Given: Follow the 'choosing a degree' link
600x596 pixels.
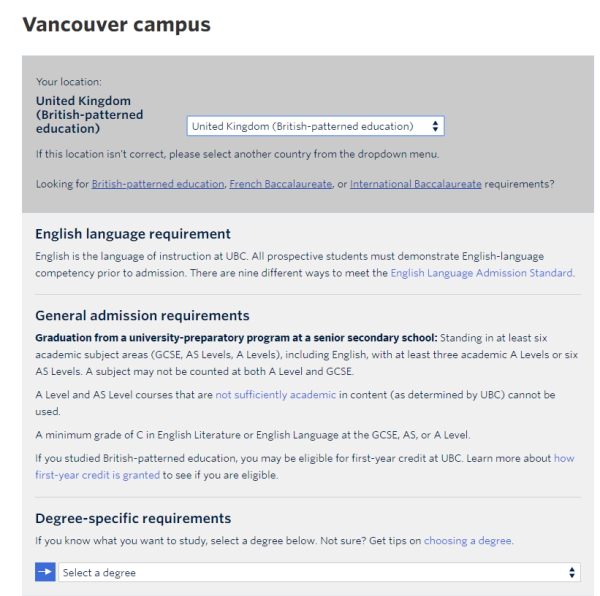Looking at the screenshot, I should pos(468,540).
